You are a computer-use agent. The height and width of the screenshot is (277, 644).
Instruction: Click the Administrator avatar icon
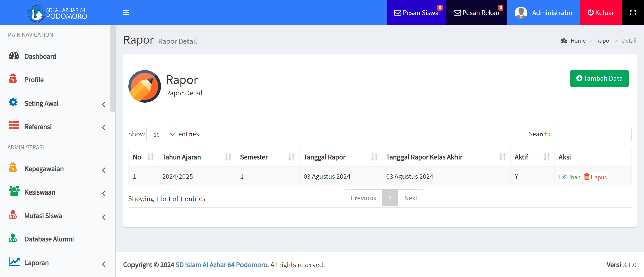(x=521, y=13)
